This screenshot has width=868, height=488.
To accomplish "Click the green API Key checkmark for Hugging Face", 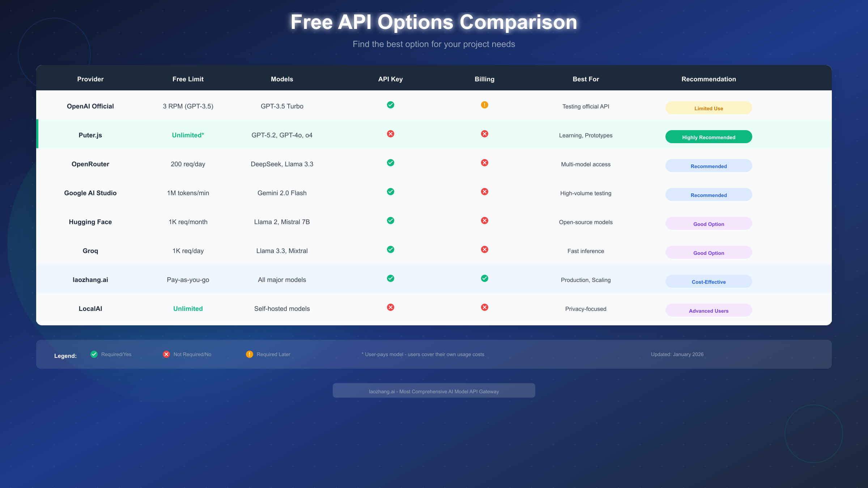I will (391, 221).
